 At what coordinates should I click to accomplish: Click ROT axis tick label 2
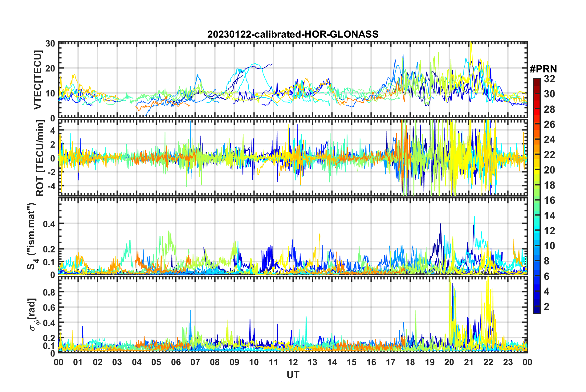point(53,145)
